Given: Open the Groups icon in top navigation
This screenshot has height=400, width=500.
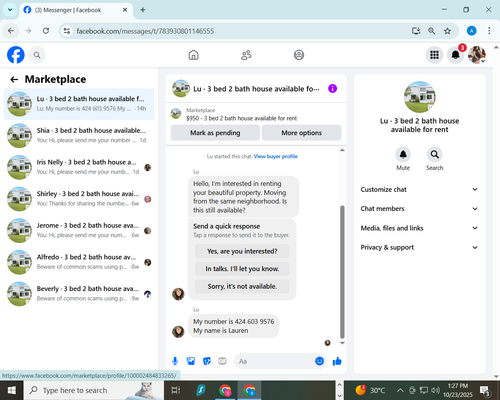Looking at the screenshot, I should coord(299,55).
